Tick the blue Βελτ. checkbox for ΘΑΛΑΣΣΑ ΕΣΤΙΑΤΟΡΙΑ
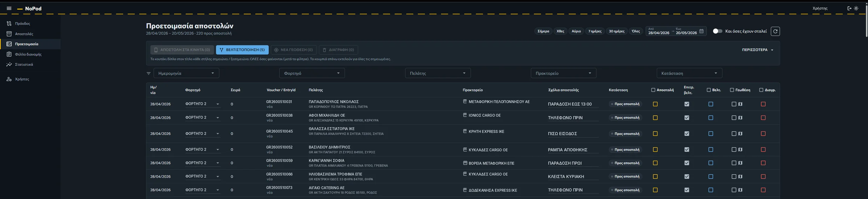The width and height of the screenshot is (868, 199). click(711, 134)
